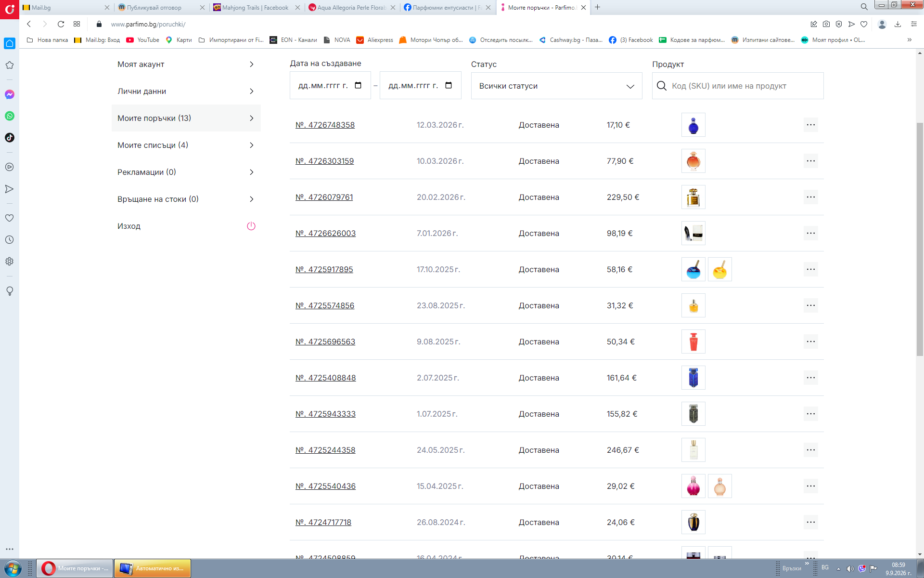Open order link № 4725917895
This screenshot has height=578, width=924.
(324, 269)
